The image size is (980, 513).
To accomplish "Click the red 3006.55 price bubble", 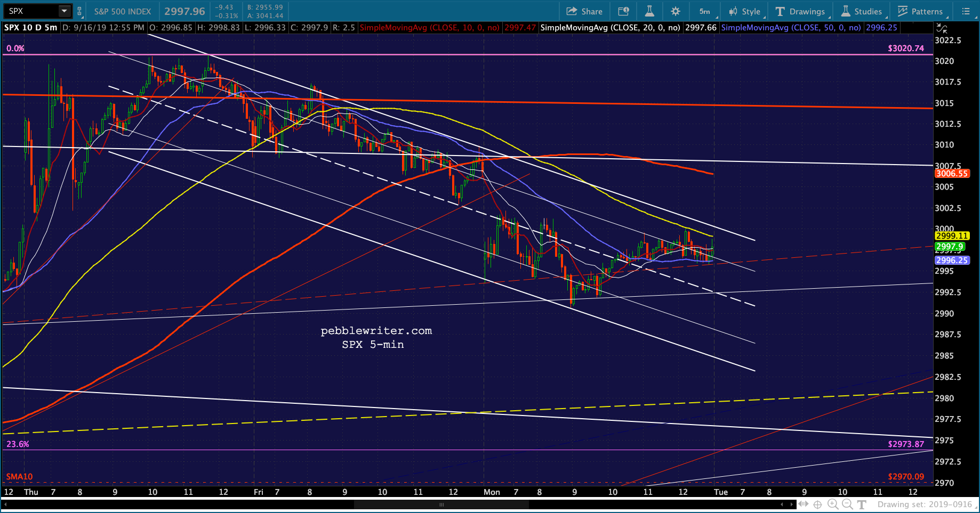I will tap(952, 174).
